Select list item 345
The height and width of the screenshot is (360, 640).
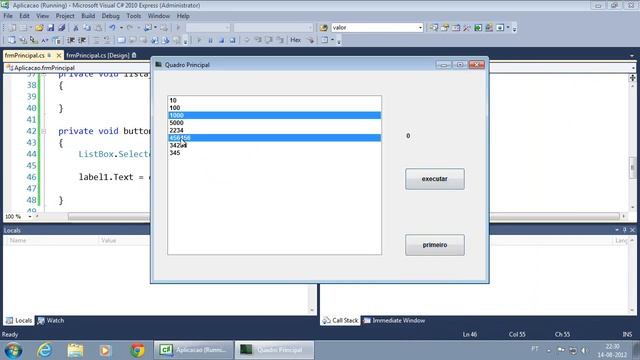[274, 153]
